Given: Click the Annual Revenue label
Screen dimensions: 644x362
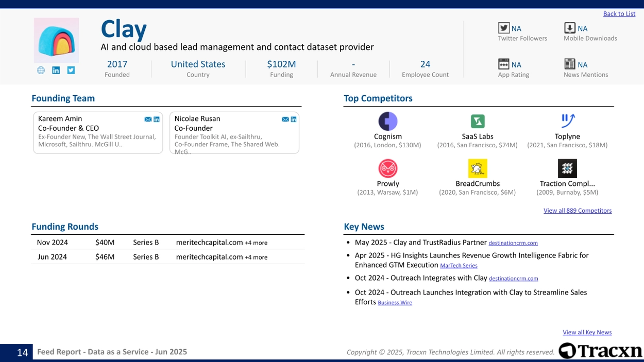Looking at the screenshot, I should [353, 75].
